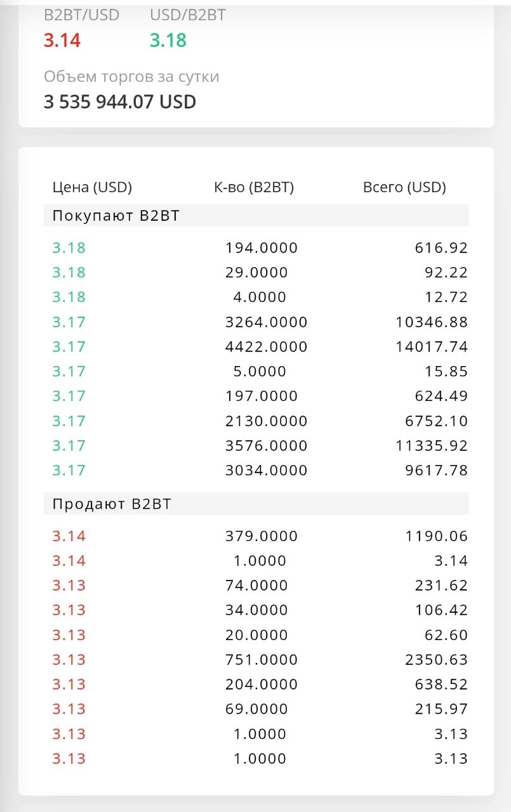This screenshot has height=812, width=511.
Task: Open the daily trading volume 3 535 944.07 USD
Action: tap(120, 102)
